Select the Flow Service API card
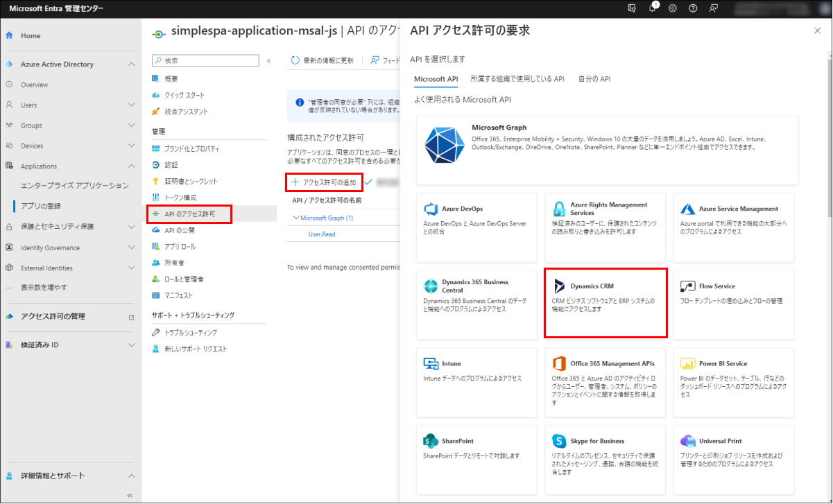 [x=735, y=305]
